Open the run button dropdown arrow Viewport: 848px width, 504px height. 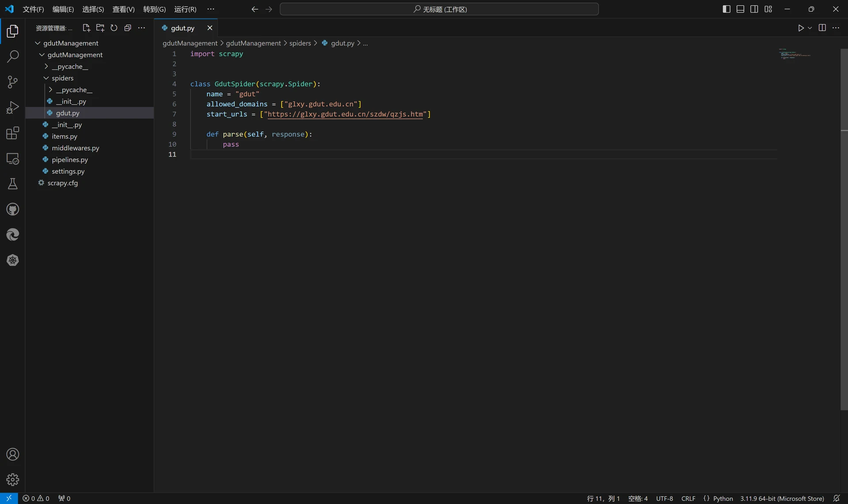[x=810, y=28]
